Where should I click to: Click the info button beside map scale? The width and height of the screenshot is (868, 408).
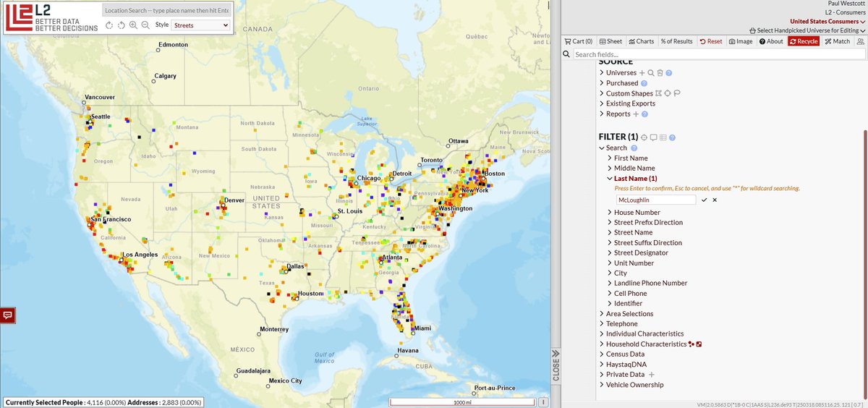(542, 402)
